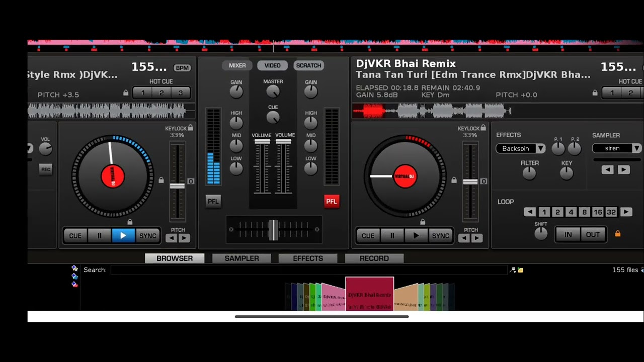Select 1-beat loop length
Viewport: 644px width, 362px height.
click(544, 212)
